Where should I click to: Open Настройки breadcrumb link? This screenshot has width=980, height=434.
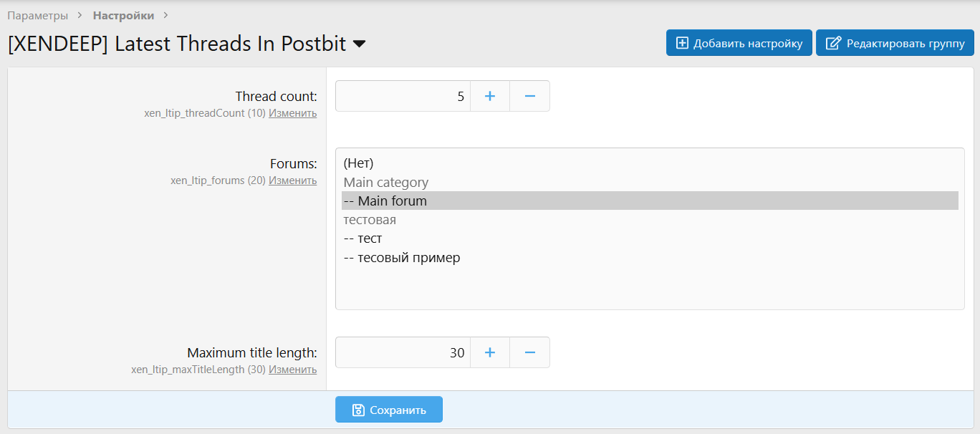[x=123, y=15]
